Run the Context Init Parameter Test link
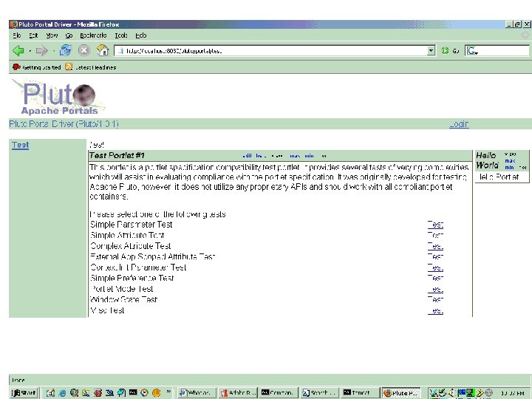 point(435,267)
